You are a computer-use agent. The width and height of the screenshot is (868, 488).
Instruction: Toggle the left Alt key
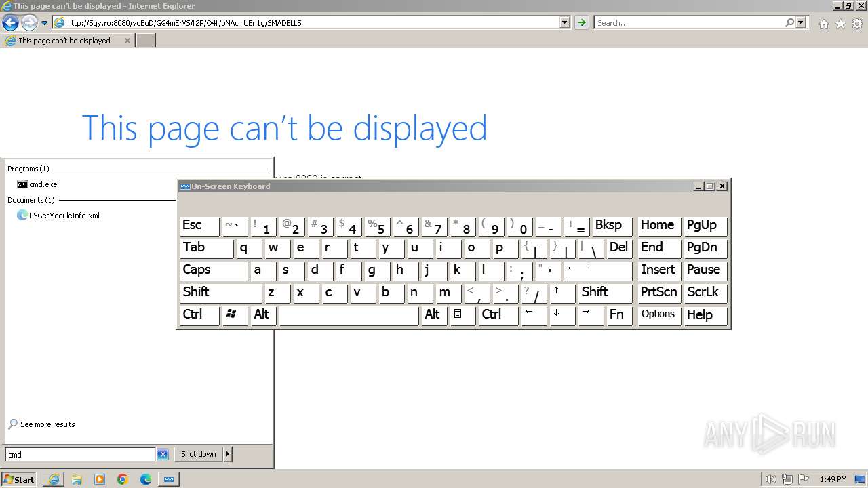pos(263,315)
